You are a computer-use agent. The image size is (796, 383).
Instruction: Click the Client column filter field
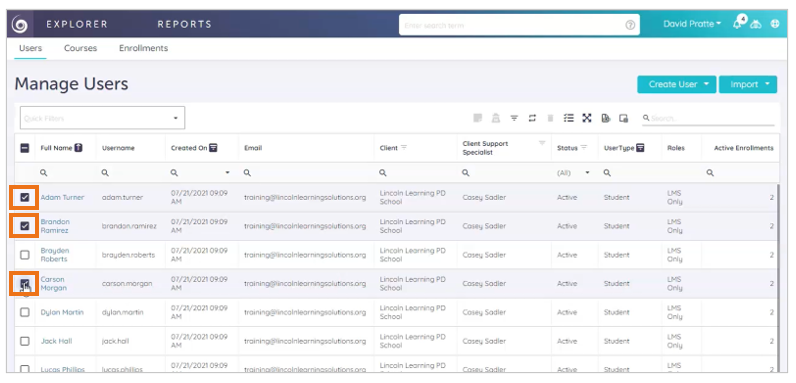point(416,173)
